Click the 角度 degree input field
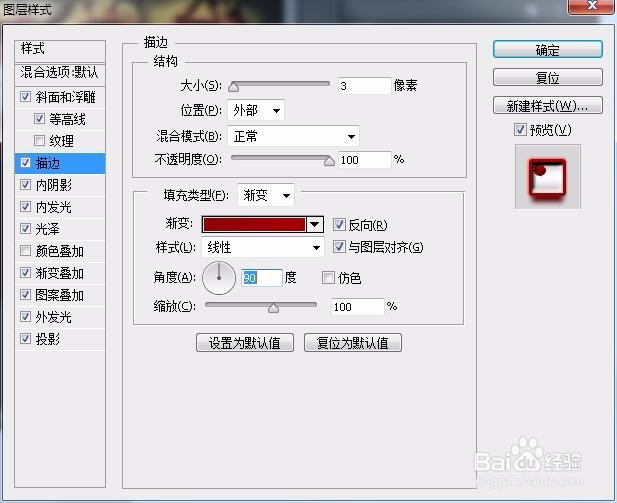 click(x=262, y=278)
